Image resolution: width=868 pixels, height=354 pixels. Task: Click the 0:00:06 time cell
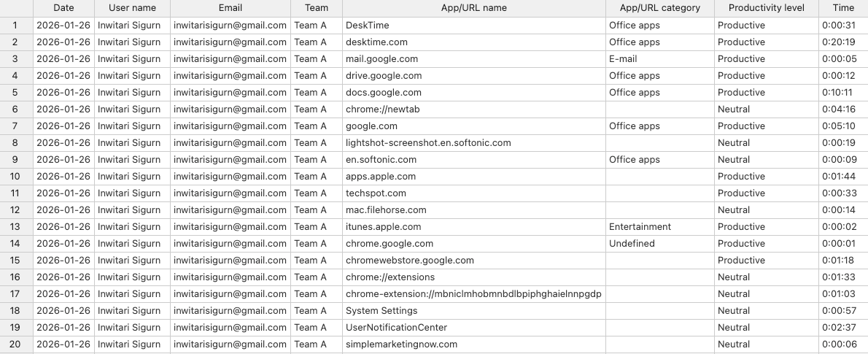(843, 345)
